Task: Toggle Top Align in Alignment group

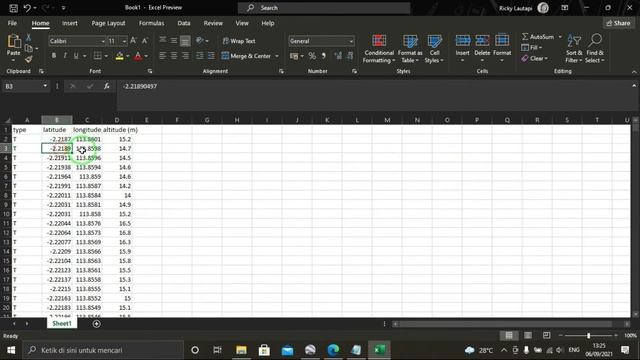Action: pyautogui.click(x=162, y=40)
